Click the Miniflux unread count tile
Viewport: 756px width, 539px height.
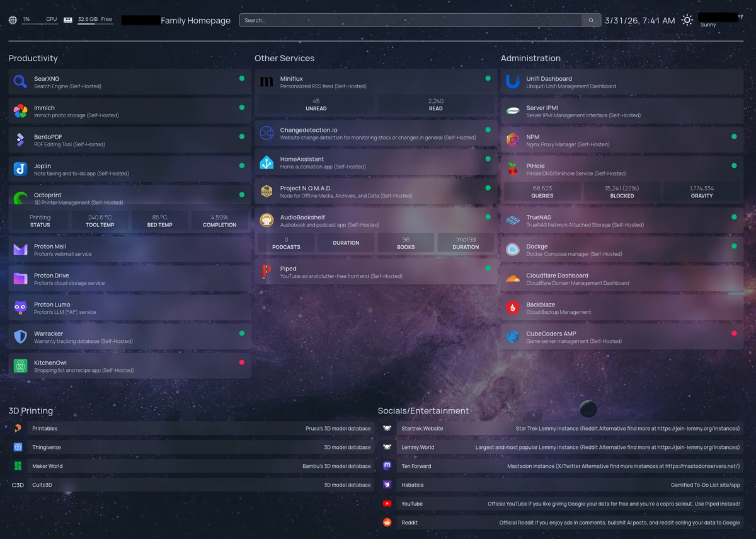pyautogui.click(x=316, y=105)
